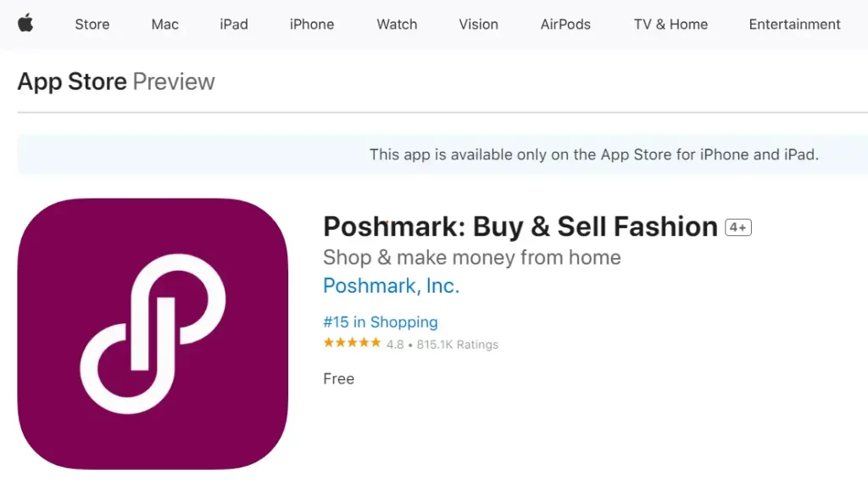
Task: Click the iPhone availability notice banner
Action: 593,154
